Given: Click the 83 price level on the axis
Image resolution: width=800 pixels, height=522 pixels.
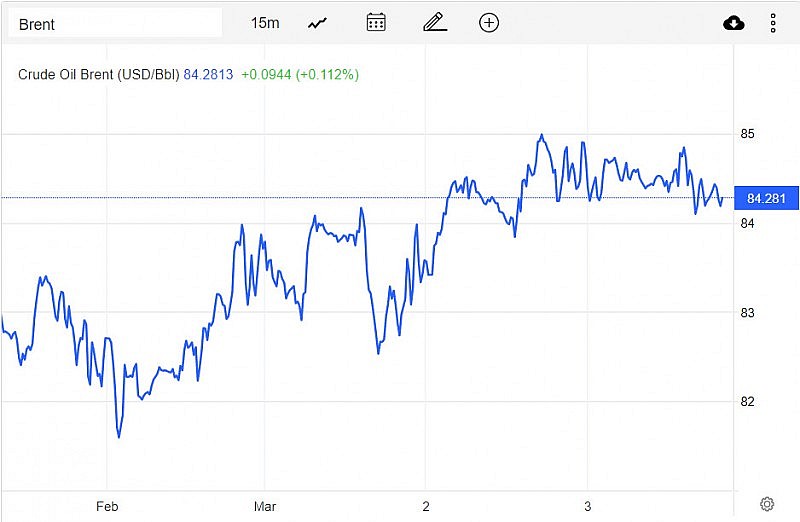Looking at the screenshot, I should click(x=747, y=313).
